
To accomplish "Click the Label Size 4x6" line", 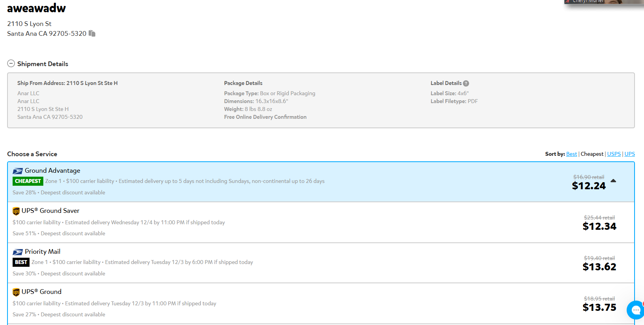I will point(449,93).
